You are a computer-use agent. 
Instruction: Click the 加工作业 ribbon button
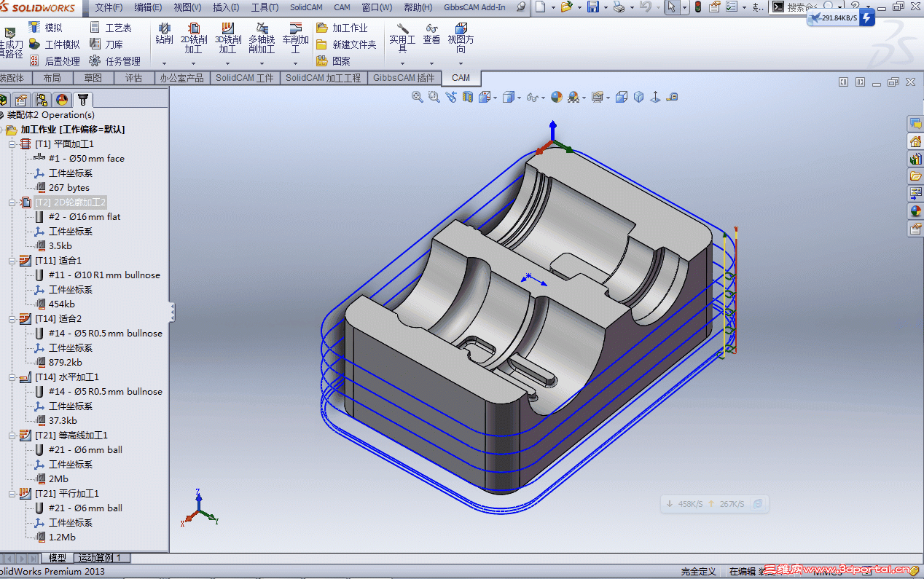click(342, 28)
